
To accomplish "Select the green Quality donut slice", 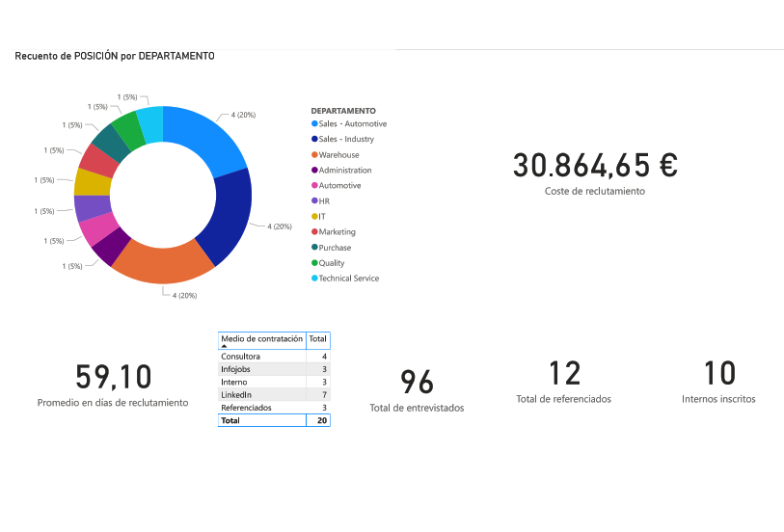I will (x=127, y=130).
